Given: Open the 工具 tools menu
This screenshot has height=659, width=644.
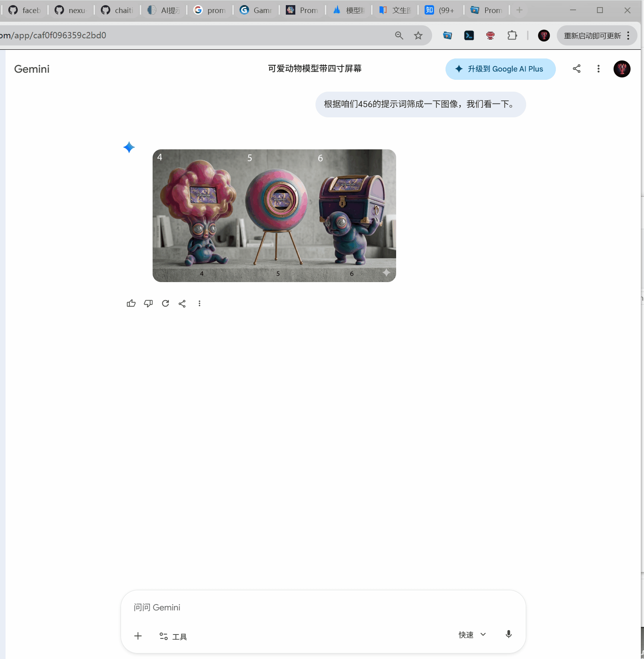Looking at the screenshot, I should click(173, 636).
